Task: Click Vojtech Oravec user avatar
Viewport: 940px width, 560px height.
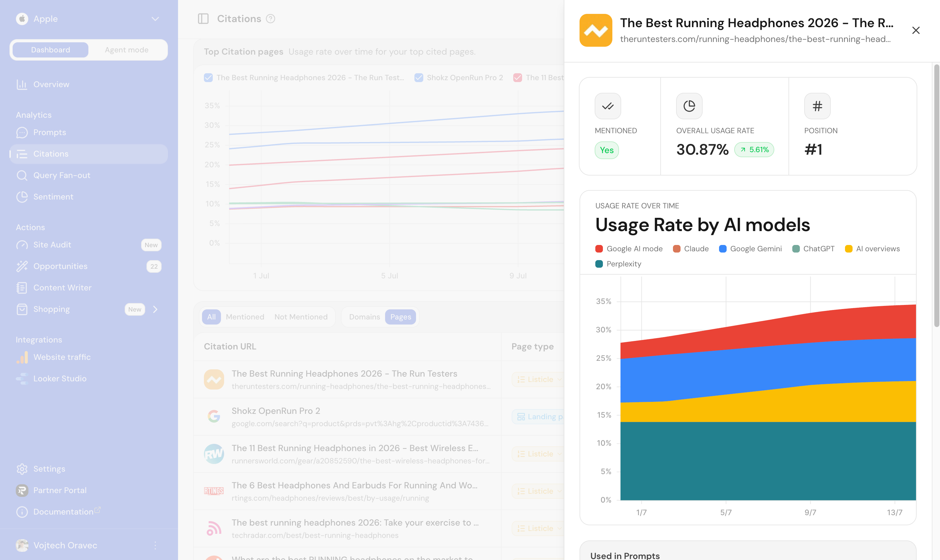Action: tap(22, 545)
